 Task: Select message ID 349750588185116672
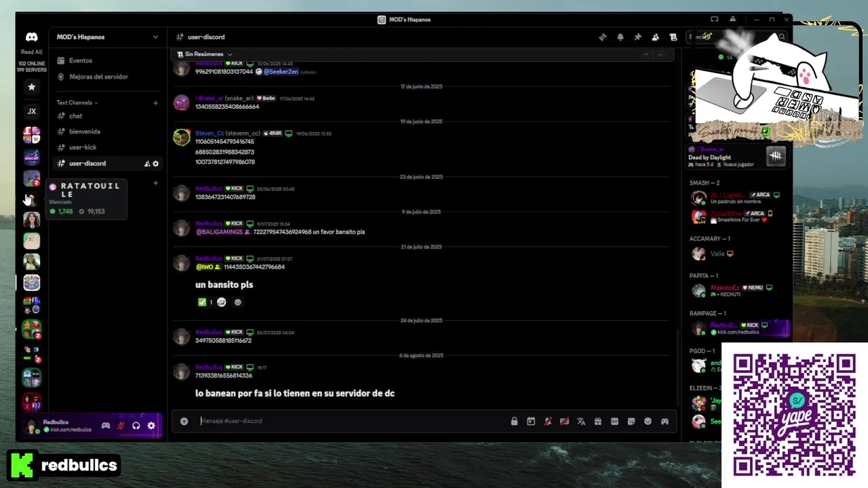coord(223,340)
